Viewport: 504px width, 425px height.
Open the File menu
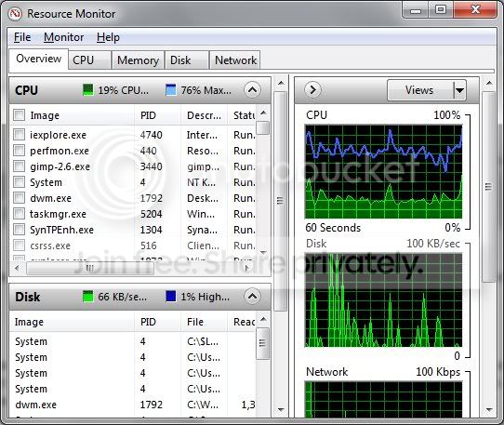click(x=22, y=37)
